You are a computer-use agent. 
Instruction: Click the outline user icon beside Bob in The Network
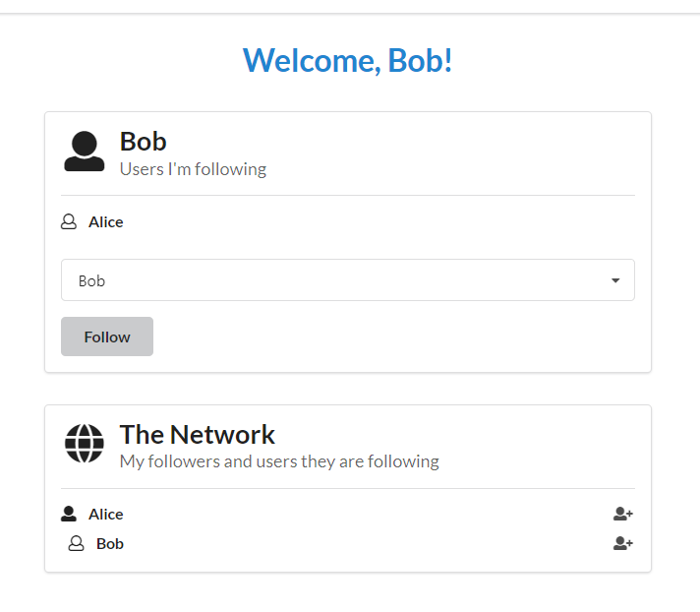point(76,543)
